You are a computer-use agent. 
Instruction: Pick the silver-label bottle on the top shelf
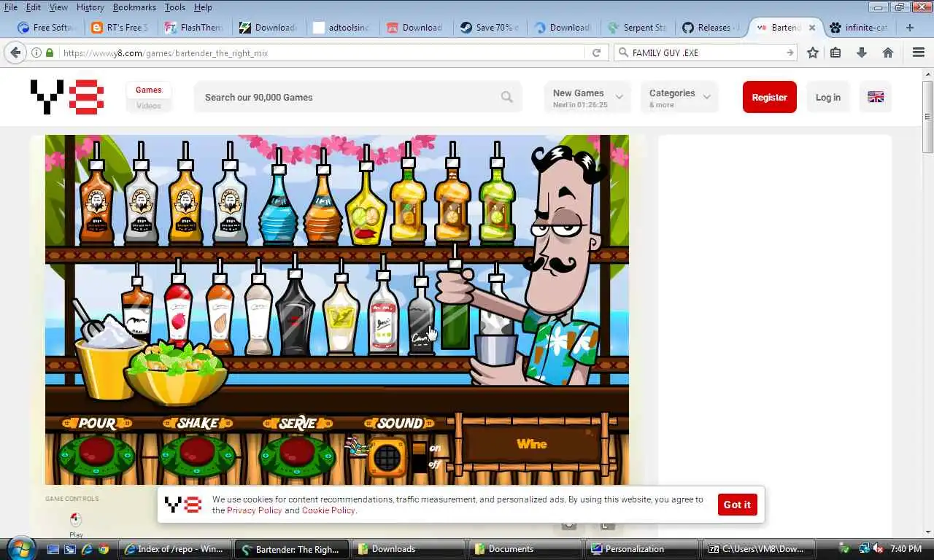tap(141, 193)
